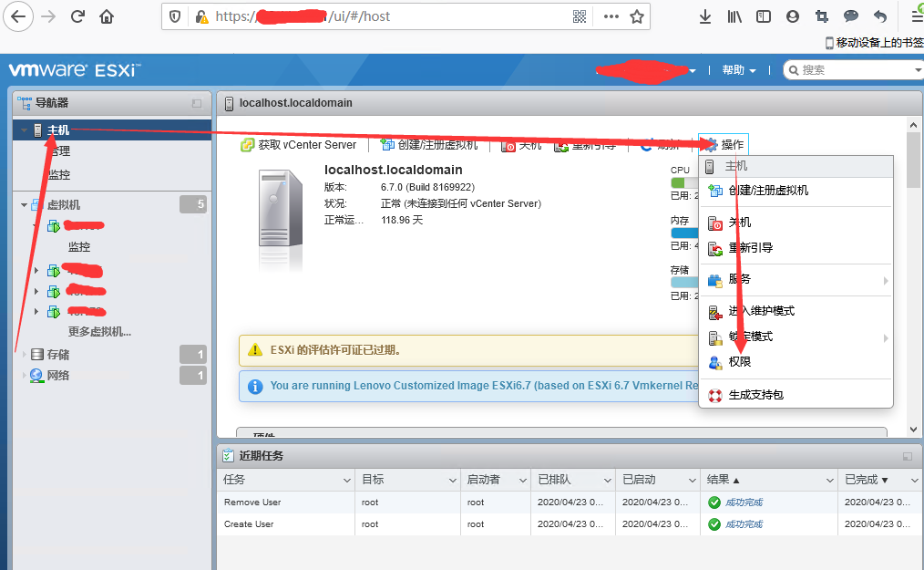Click the Remove User task cell
Image resolution: width=924 pixels, height=570 pixels.
286,503
